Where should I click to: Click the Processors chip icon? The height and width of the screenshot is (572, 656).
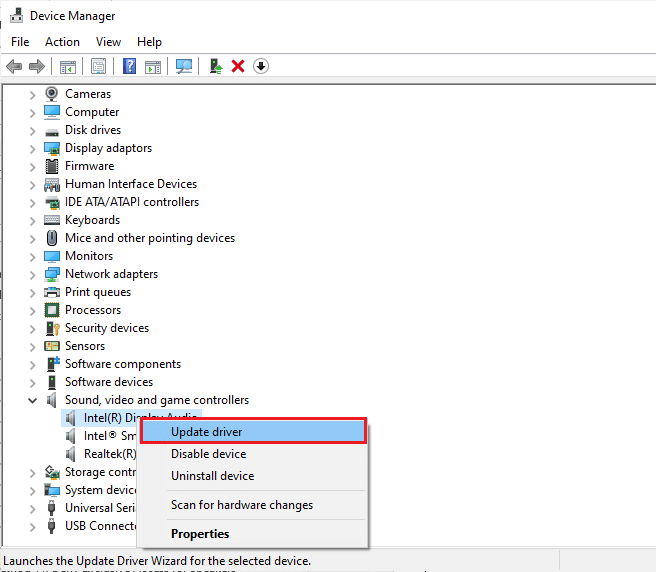tap(51, 310)
